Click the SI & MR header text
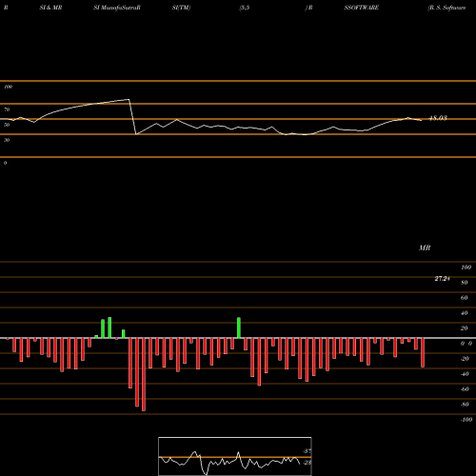This screenshot has width=476, height=476. (x=50, y=8)
